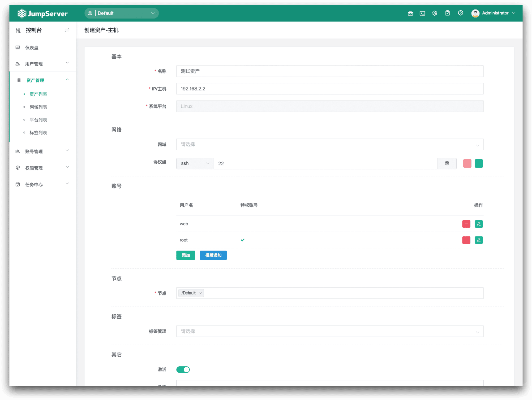Click the 模版添加 button
The width and height of the screenshot is (532, 400).
point(213,255)
